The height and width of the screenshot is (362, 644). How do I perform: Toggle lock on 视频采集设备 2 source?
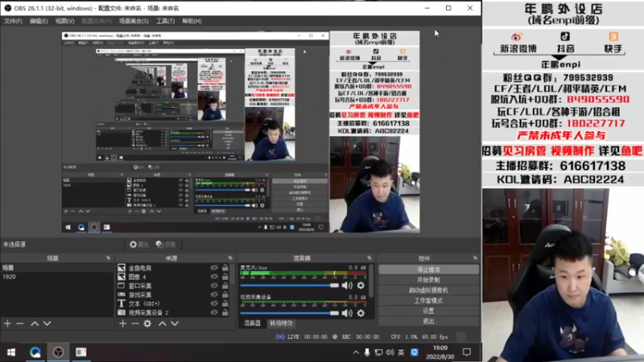point(225,312)
